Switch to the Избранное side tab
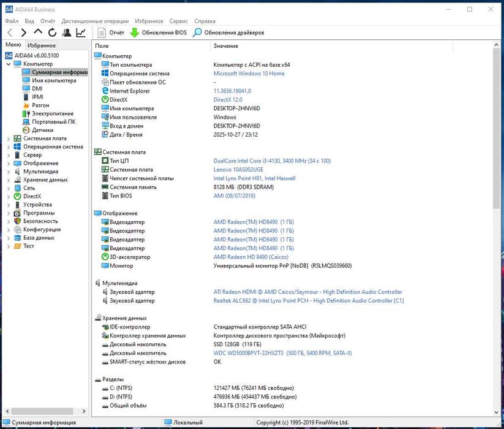Screen dimensions: 504x429 click(x=42, y=45)
